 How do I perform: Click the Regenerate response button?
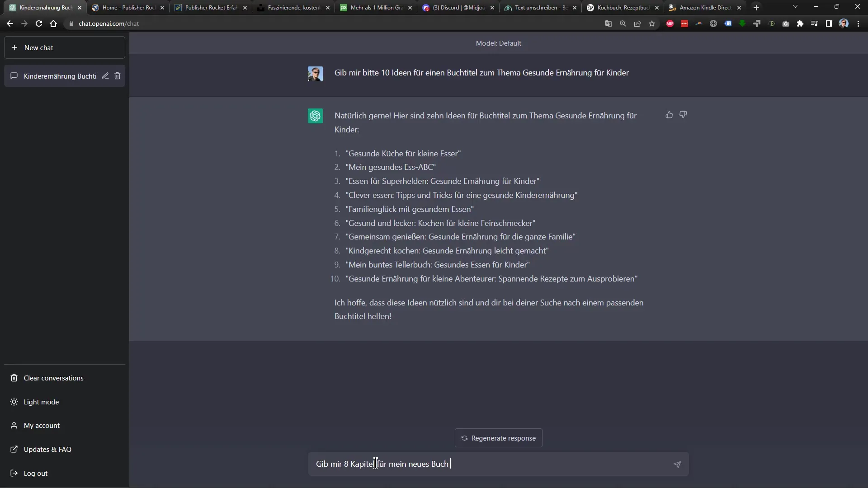(498, 438)
